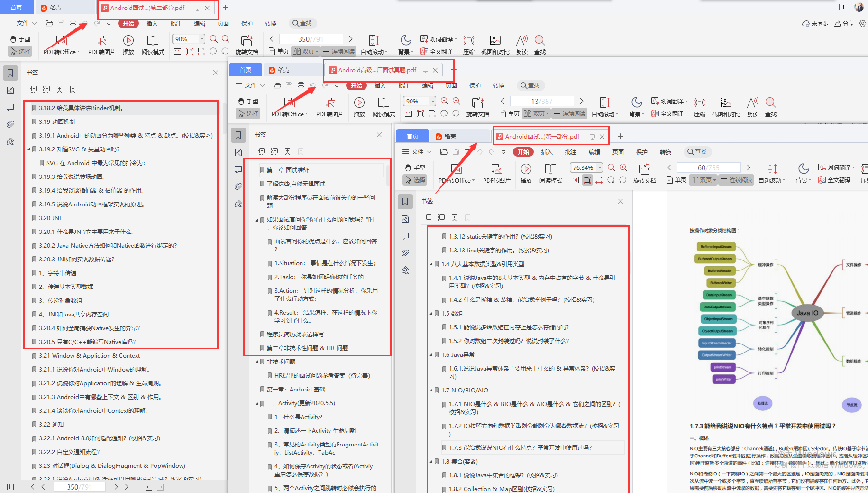The width and height of the screenshot is (868, 493).
Task: Open thumbnails panel icon in 第二部分 window sidebar
Action: pos(10,90)
